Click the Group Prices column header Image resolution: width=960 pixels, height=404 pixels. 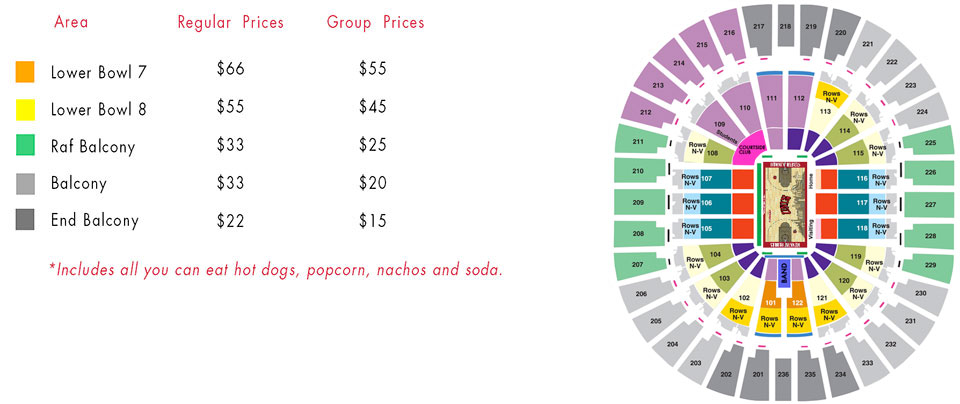coord(375,23)
